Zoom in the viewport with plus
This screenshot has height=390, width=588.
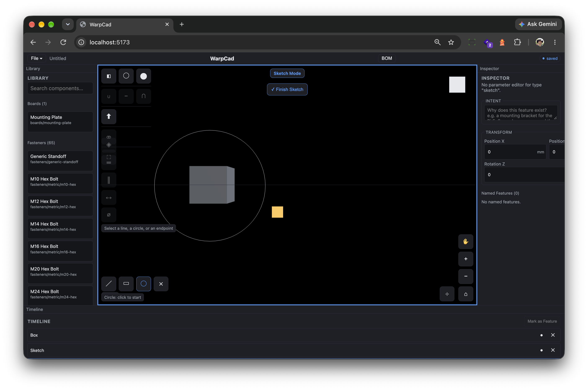click(465, 259)
